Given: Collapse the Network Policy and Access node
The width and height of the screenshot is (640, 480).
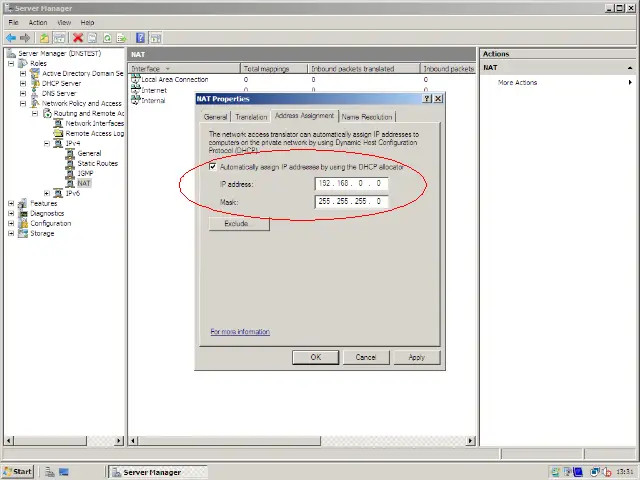Looking at the screenshot, I should coord(23,104).
